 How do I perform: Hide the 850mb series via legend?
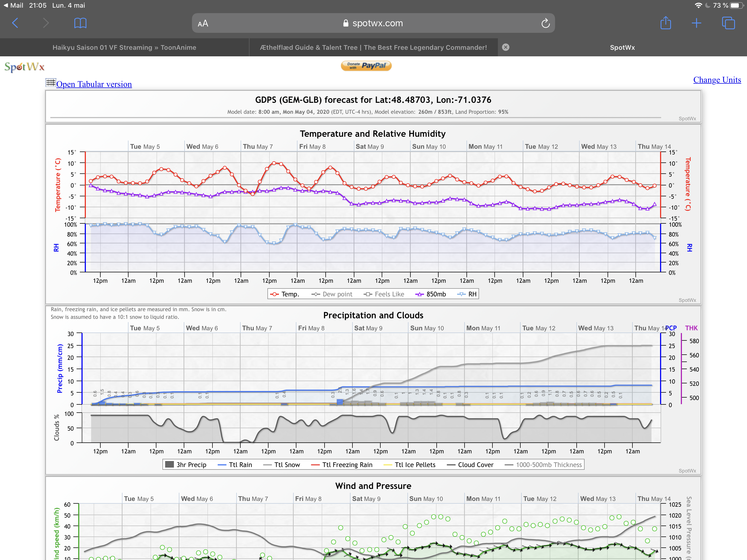click(431, 294)
